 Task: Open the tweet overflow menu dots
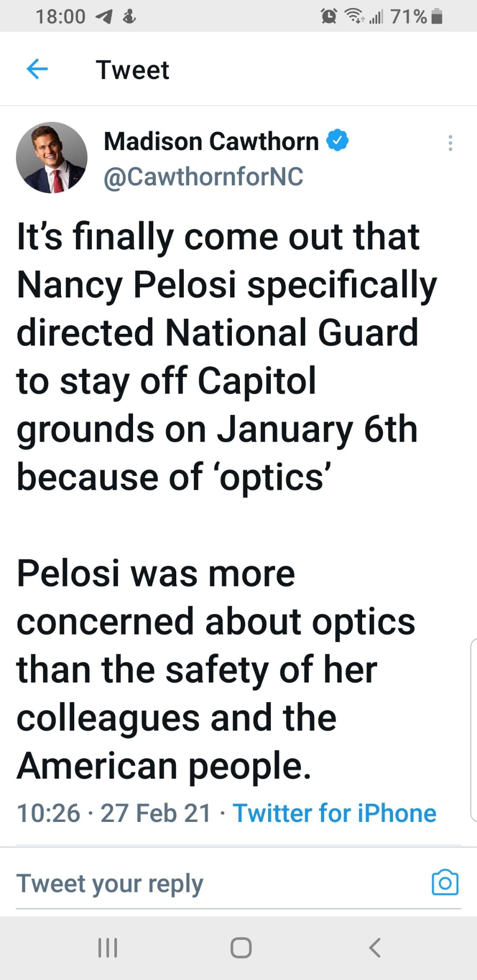click(450, 143)
